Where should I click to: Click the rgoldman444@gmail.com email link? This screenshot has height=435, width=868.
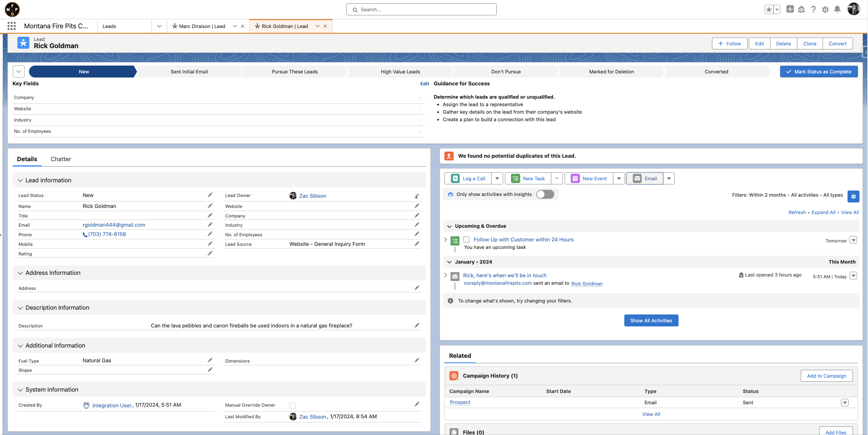[114, 225]
